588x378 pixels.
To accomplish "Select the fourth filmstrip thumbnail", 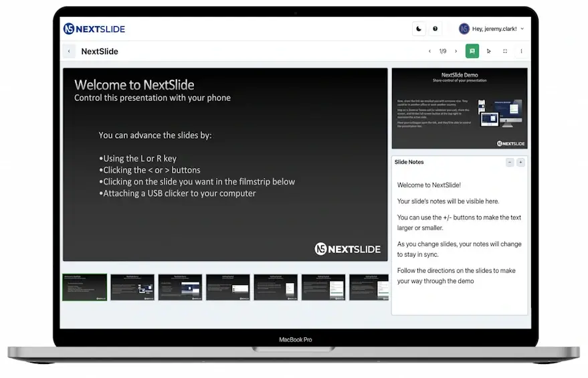I will (x=228, y=287).
